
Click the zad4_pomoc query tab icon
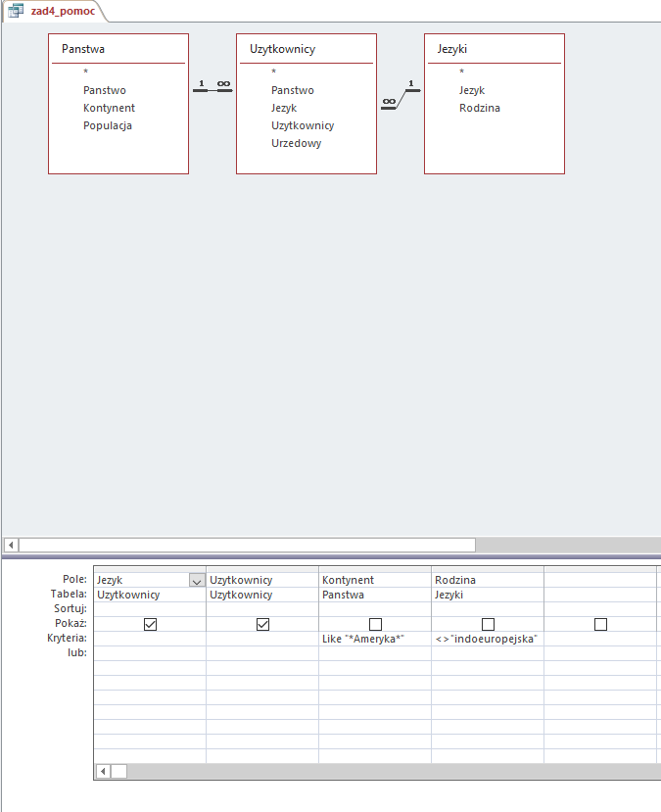16,11
